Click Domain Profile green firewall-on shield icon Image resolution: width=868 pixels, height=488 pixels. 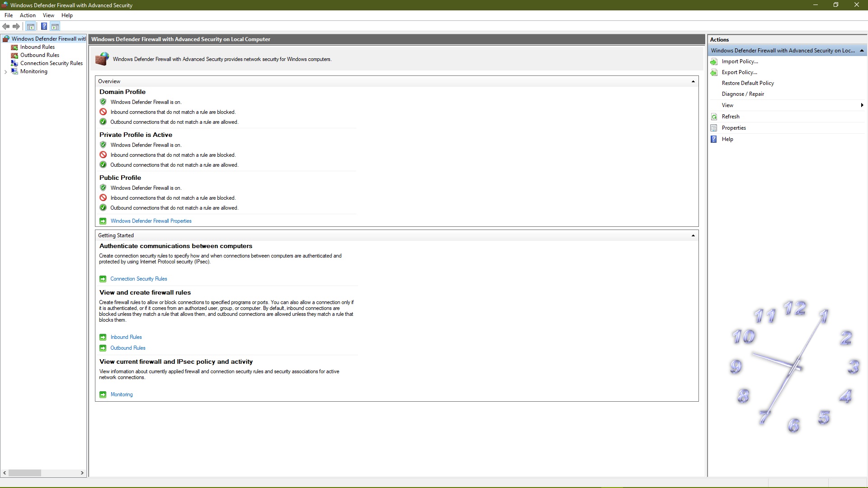[103, 102]
